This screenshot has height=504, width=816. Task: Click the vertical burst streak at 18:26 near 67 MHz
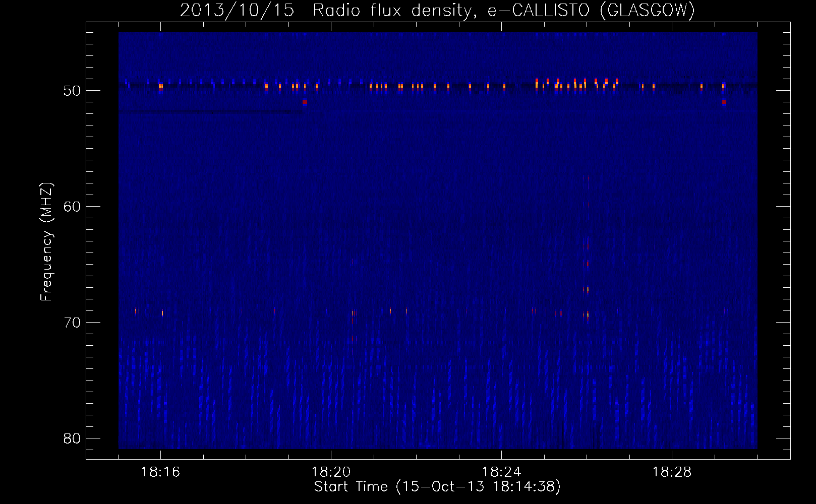tap(587, 289)
